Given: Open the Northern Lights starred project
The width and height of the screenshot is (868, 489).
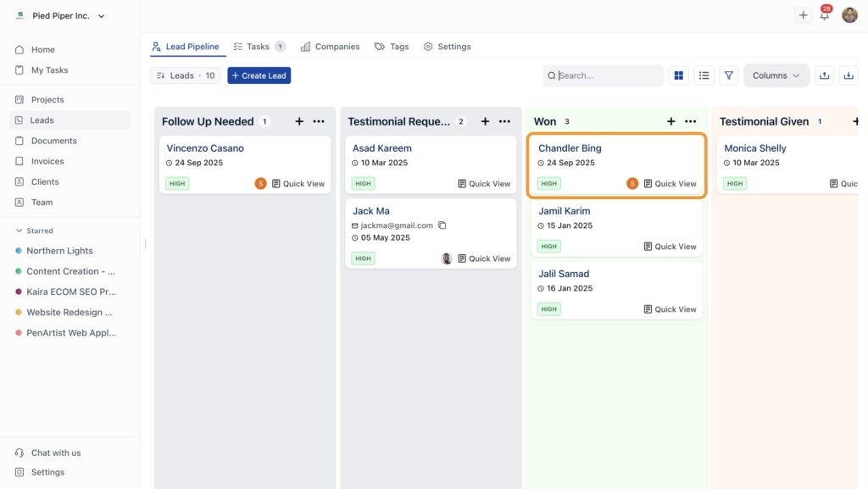Looking at the screenshot, I should [59, 251].
